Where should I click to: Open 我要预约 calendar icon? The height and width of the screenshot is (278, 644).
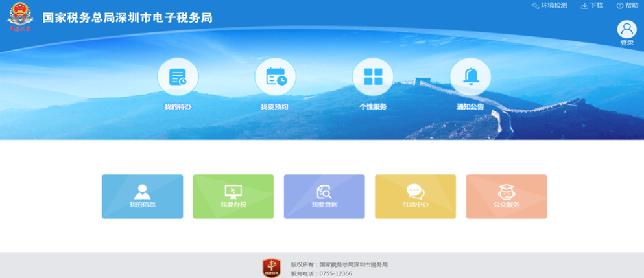click(x=275, y=76)
